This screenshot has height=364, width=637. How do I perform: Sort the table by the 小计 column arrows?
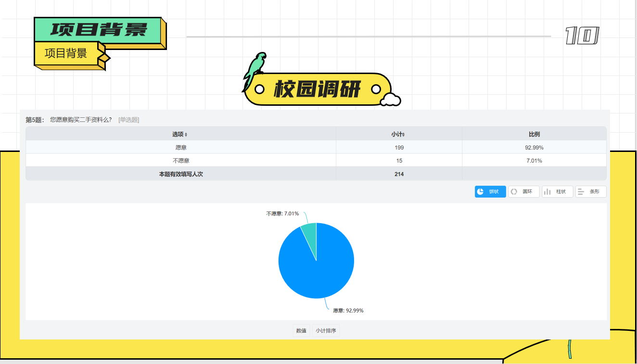click(x=403, y=135)
